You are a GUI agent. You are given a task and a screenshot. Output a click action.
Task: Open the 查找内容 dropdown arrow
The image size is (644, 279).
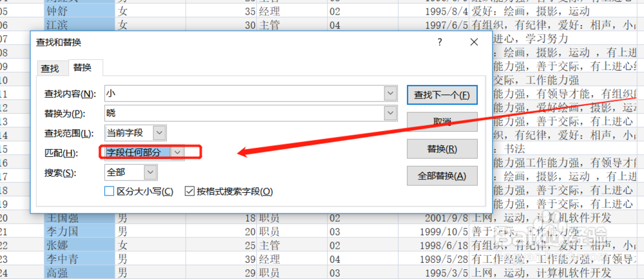pos(391,94)
